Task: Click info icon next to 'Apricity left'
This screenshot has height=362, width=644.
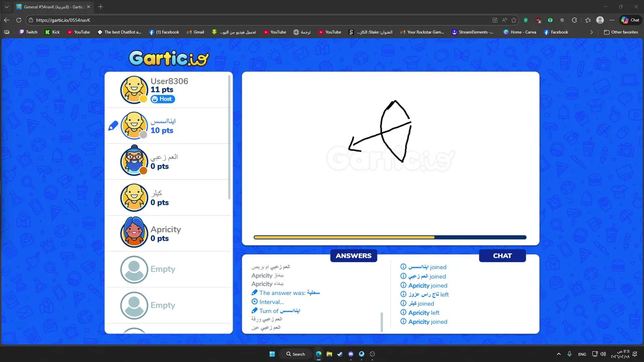Action: click(x=404, y=313)
